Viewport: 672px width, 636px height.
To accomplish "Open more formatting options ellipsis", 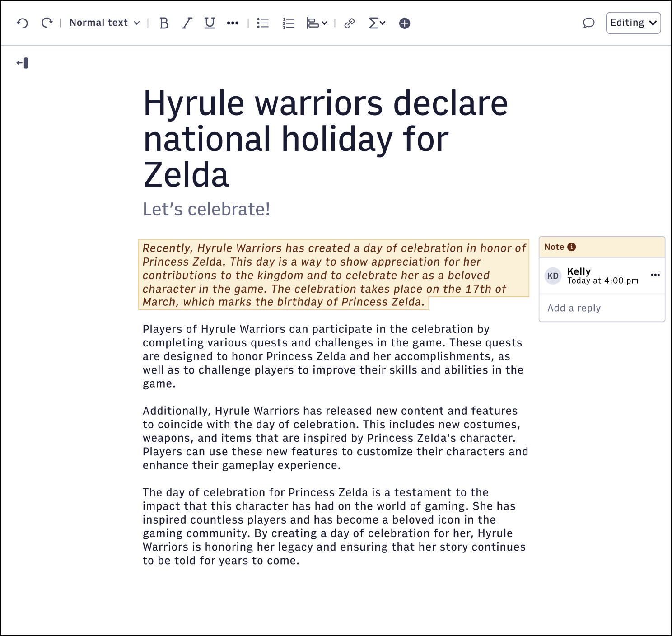I will 233,23.
